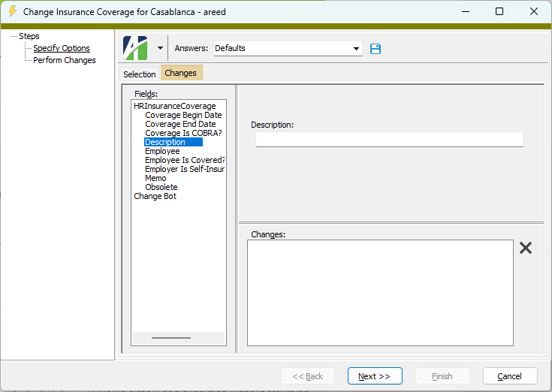Select the Coverage Begin Date field

coord(183,115)
